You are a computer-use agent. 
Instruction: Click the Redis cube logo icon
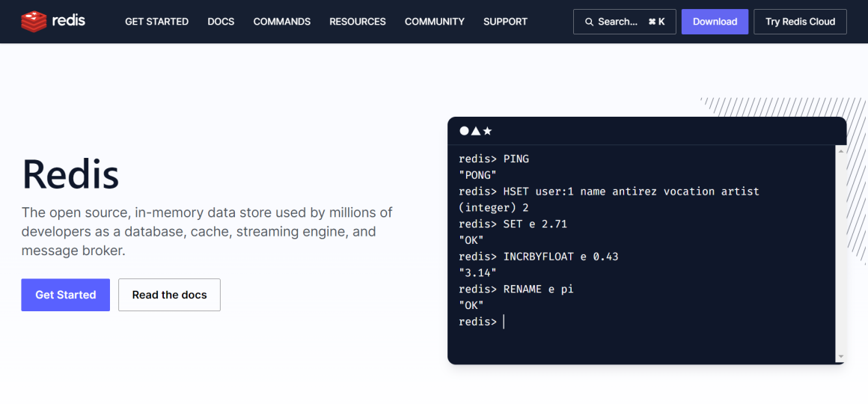pyautogui.click(x=34, y=22)
